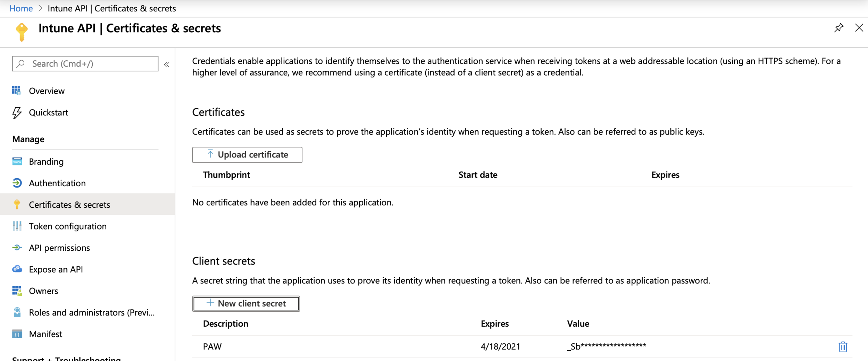The height and width of the screenshot is (361, 868).
Task: Click the Certificates section heading
Action: [218, 112]
